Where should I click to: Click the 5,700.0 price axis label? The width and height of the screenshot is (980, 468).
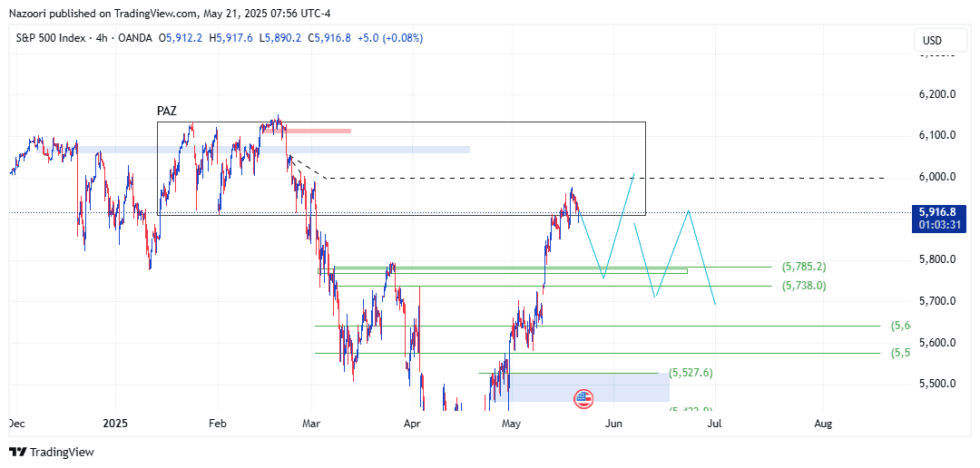(939, 301)
